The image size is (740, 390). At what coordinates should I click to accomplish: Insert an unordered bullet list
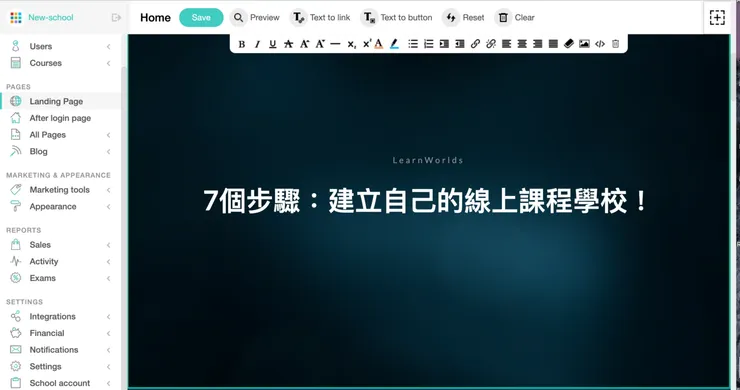[x=413, y=44]
